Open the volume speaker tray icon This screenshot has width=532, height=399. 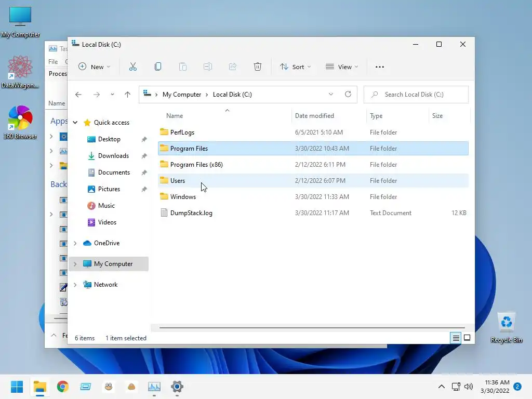469,387
